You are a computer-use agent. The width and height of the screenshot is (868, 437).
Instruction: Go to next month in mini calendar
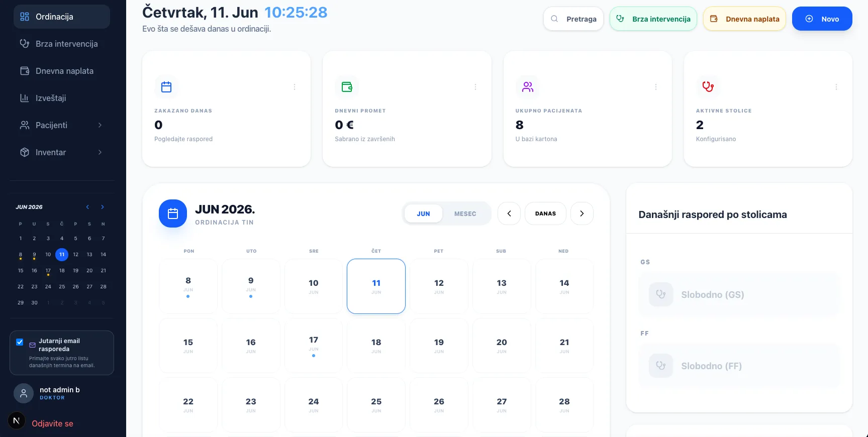pos(103,207)
